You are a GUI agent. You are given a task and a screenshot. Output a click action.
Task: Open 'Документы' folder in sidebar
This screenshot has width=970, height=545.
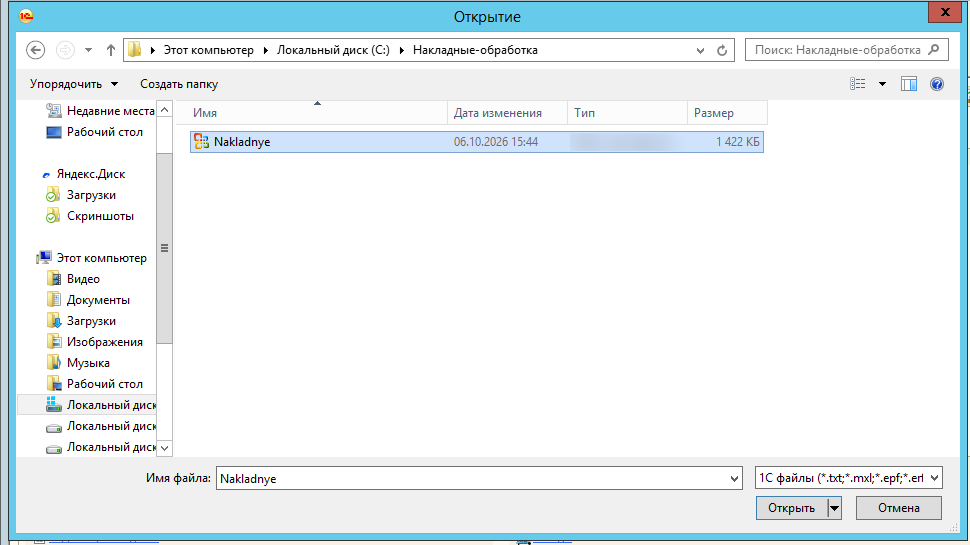[x=98, y=300]
